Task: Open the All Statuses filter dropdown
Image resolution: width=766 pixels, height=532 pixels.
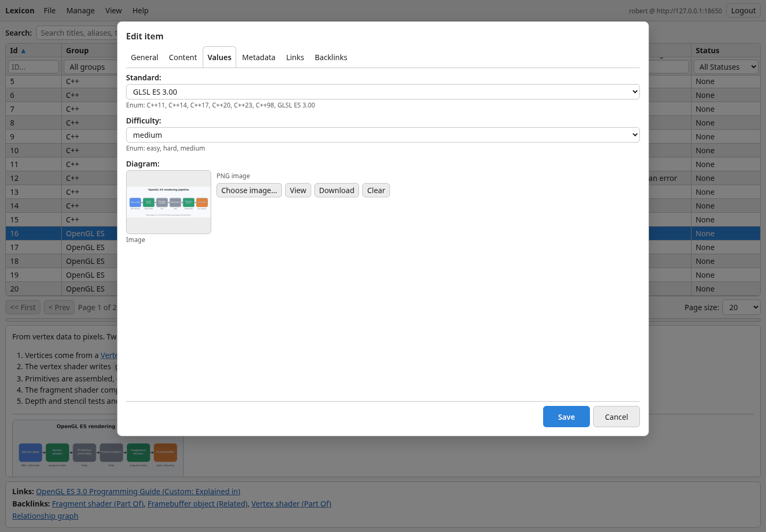Action: tap(726, 67)
